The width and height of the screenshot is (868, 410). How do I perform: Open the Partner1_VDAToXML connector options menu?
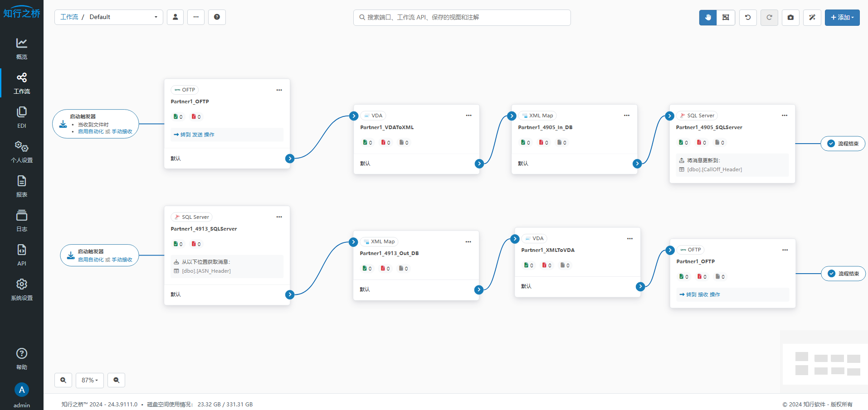click(468, 116)
